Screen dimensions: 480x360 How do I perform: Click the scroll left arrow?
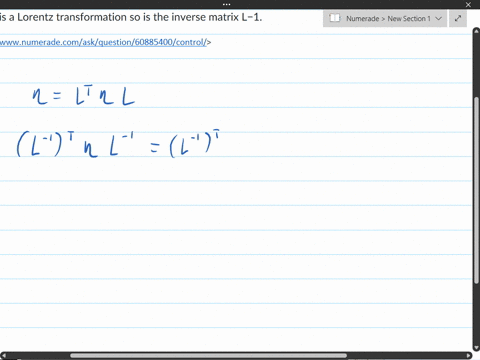point(3,356)
